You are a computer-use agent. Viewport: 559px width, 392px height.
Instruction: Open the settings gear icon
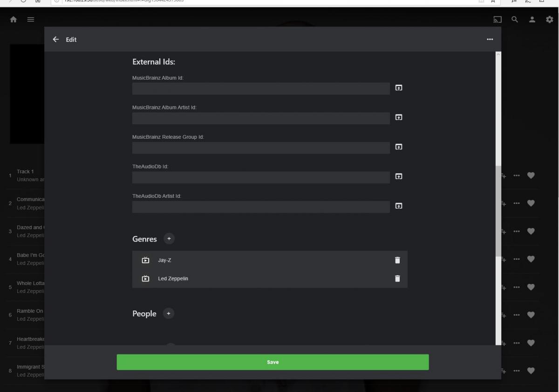pos(549,20)
